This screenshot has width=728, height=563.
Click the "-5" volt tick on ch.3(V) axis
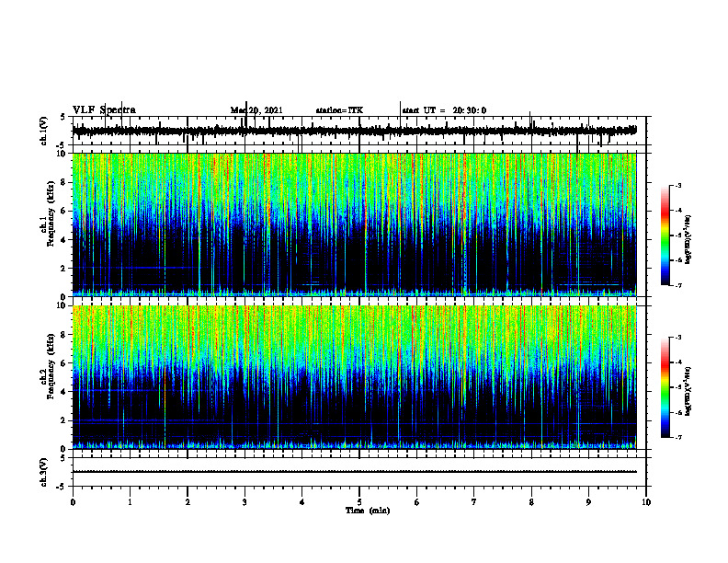coord(62,487)
